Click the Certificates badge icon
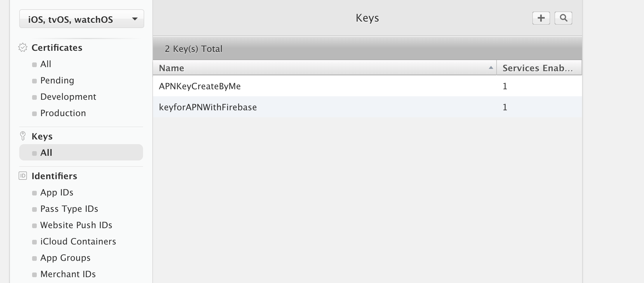The image size is (644, 283). [23, 48]
